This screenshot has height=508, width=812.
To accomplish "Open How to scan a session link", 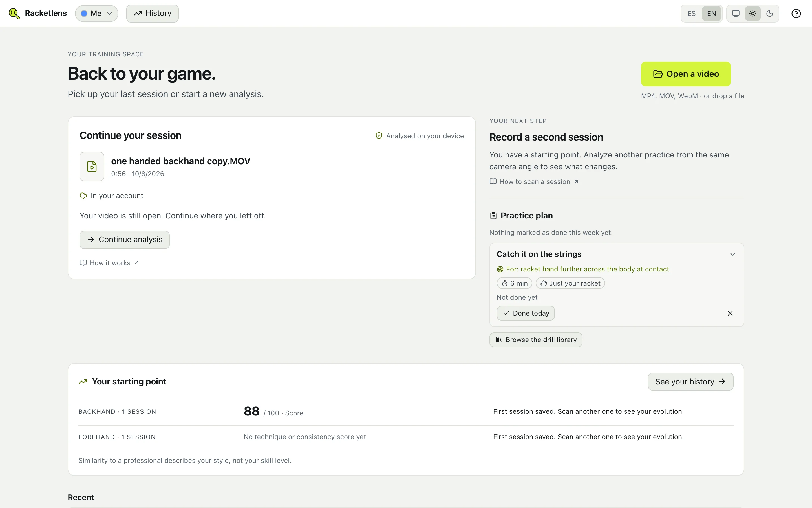I will pos(534,181).
